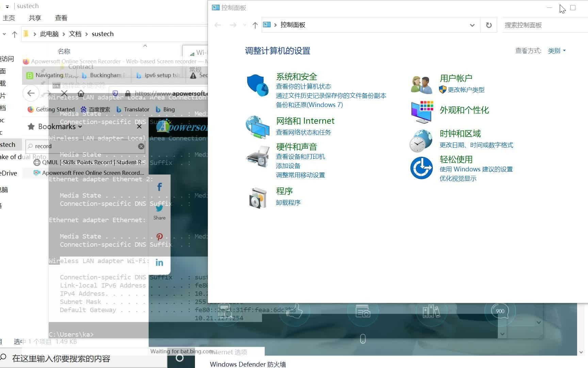Open File Explorer Home (主页) tab
The height and width of the screenshot is (368, 588).
[x=9, y=18]
